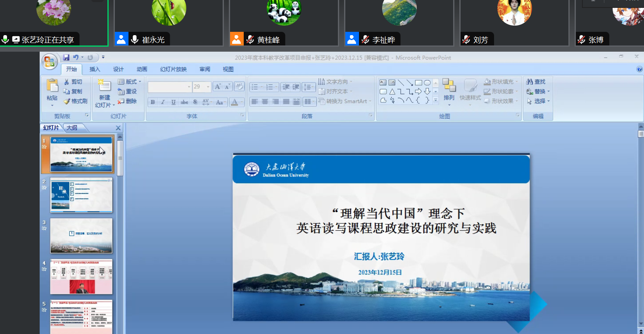Click the Save icon in quick access toolbar

click(67, 57)
